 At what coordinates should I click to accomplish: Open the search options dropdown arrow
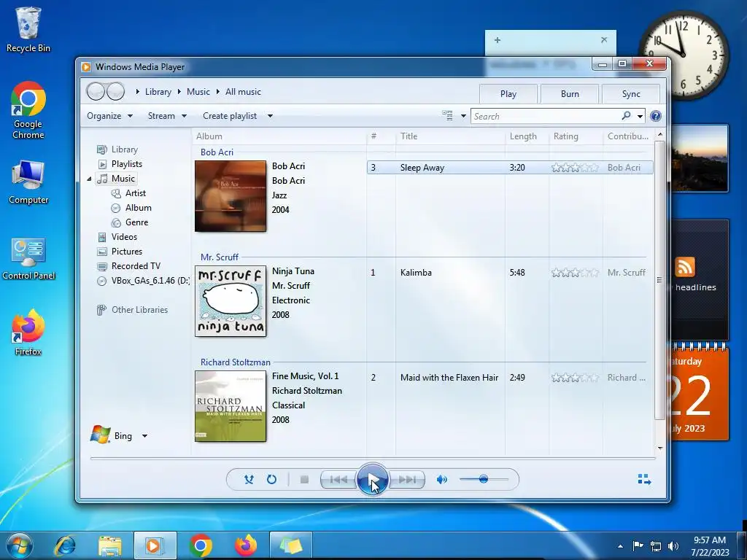(640, 116)
